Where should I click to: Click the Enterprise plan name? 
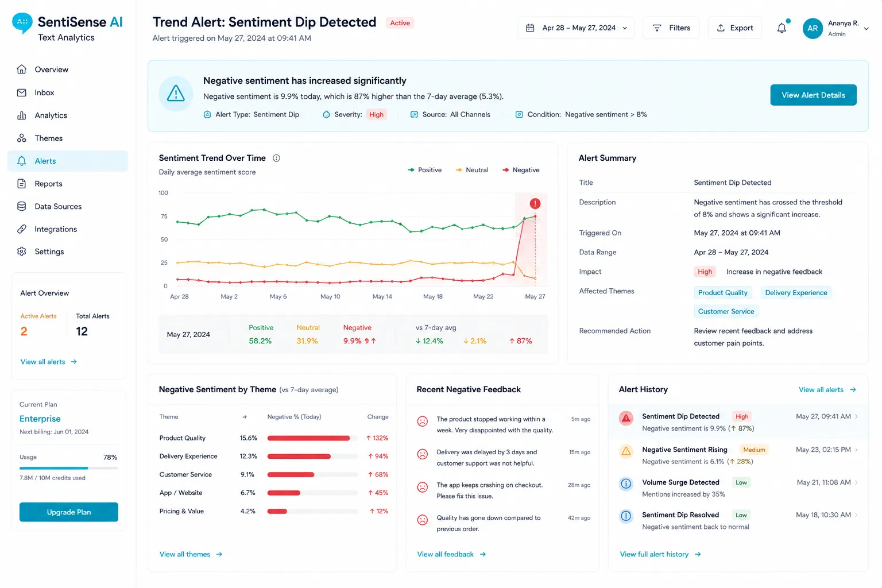pyautogui.click(x=40, y=419)
